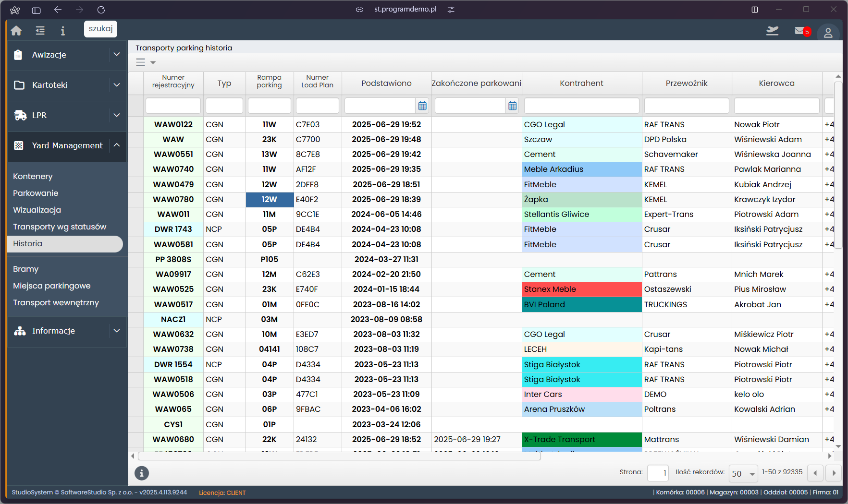This screenshot has width=848, height=504.
Task: Open the Zakończone parkowanie calendar icon
Action: (513, 106)
